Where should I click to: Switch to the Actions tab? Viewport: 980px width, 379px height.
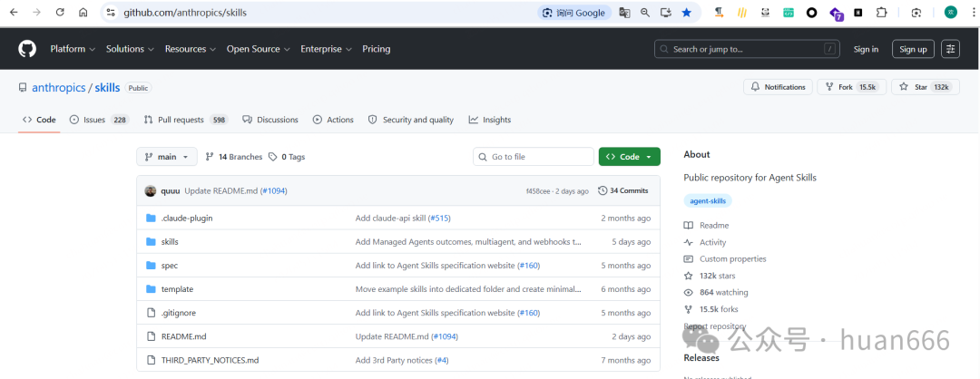point(333,120)
